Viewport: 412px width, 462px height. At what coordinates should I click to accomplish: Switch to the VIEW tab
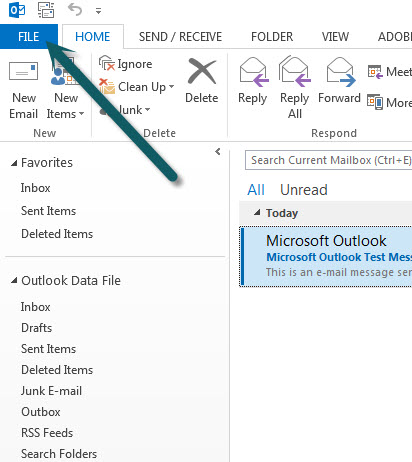pos(335,37)
